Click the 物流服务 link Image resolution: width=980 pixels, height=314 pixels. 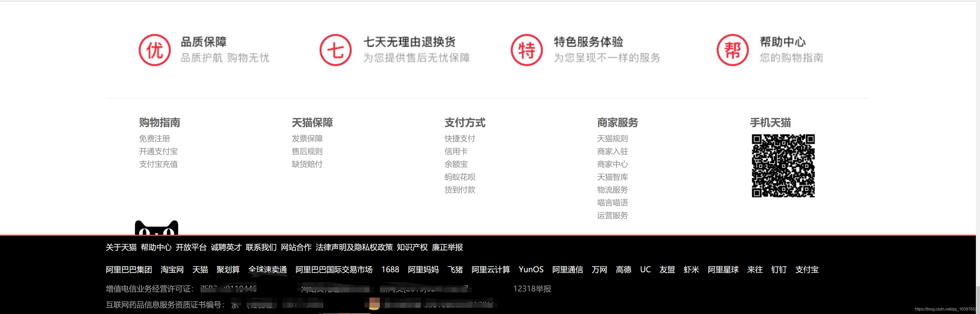[613, 190]
